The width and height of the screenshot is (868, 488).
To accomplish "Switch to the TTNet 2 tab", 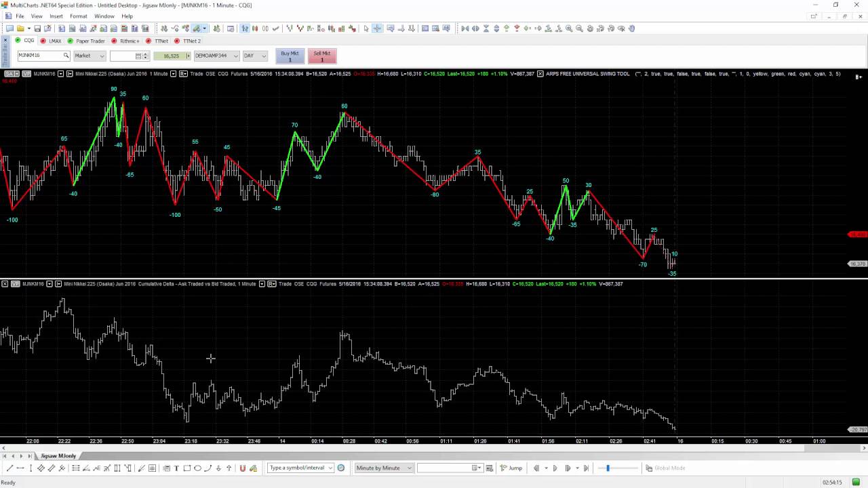I will (188, 41).
